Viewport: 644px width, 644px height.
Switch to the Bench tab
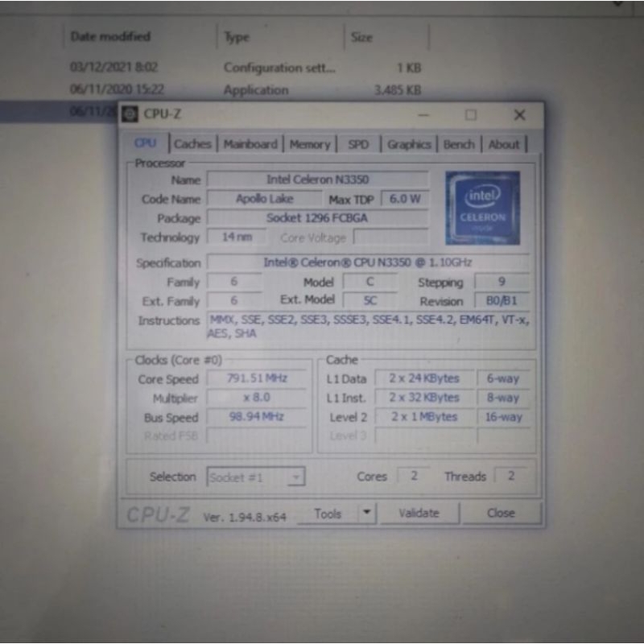(459, 144)
